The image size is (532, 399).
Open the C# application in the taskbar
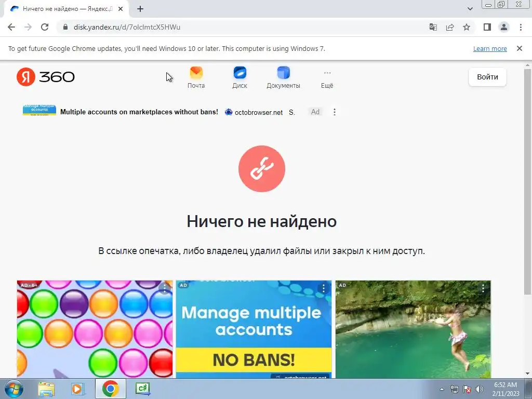(x=142, y=389)
